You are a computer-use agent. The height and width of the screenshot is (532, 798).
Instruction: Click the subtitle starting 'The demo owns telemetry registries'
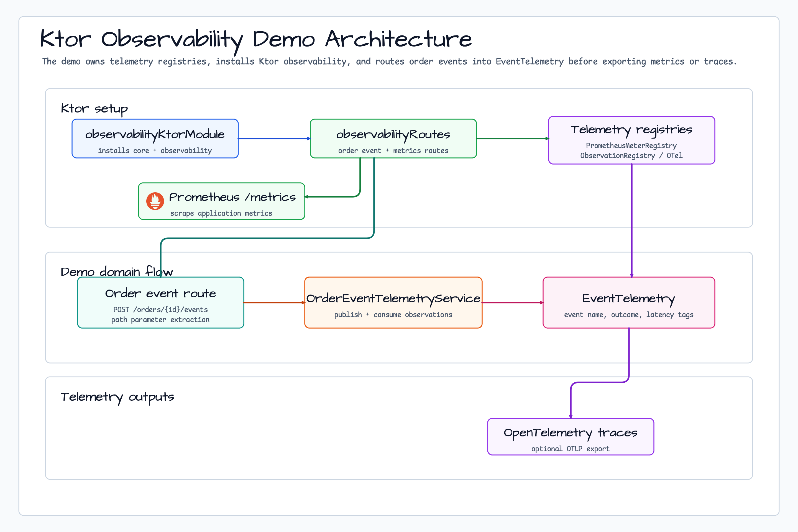click(x=390, y=62)
